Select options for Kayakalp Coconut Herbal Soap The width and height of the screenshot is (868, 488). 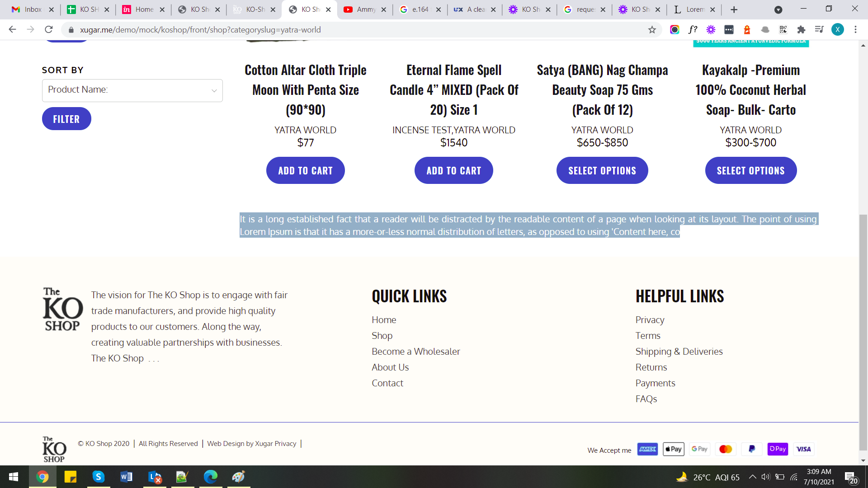click(751, 170)
